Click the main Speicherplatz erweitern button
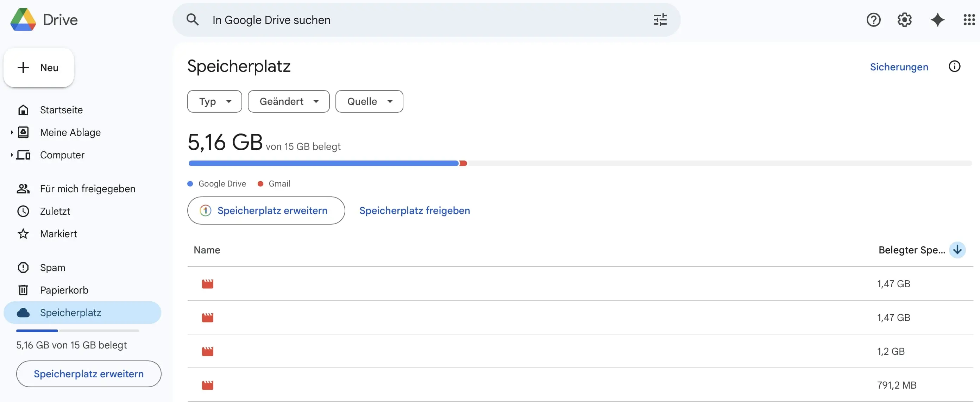 266,210
